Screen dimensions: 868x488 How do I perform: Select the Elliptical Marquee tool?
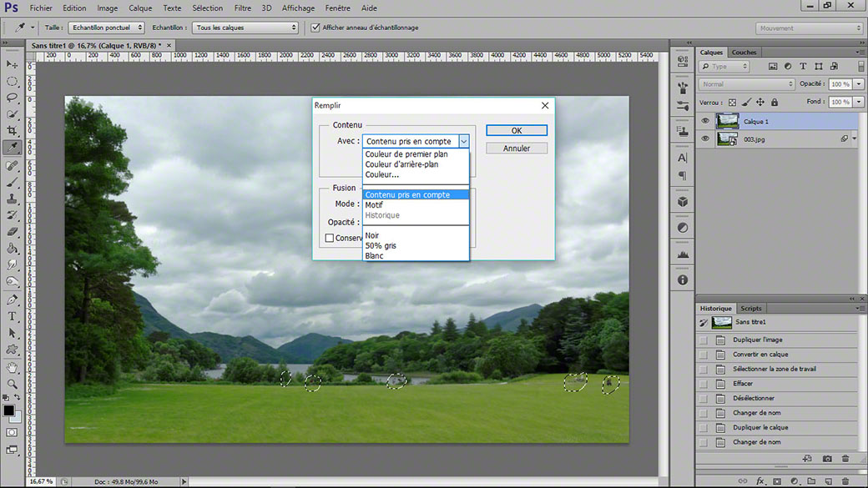pyautogui.click(x=12, y=82)
